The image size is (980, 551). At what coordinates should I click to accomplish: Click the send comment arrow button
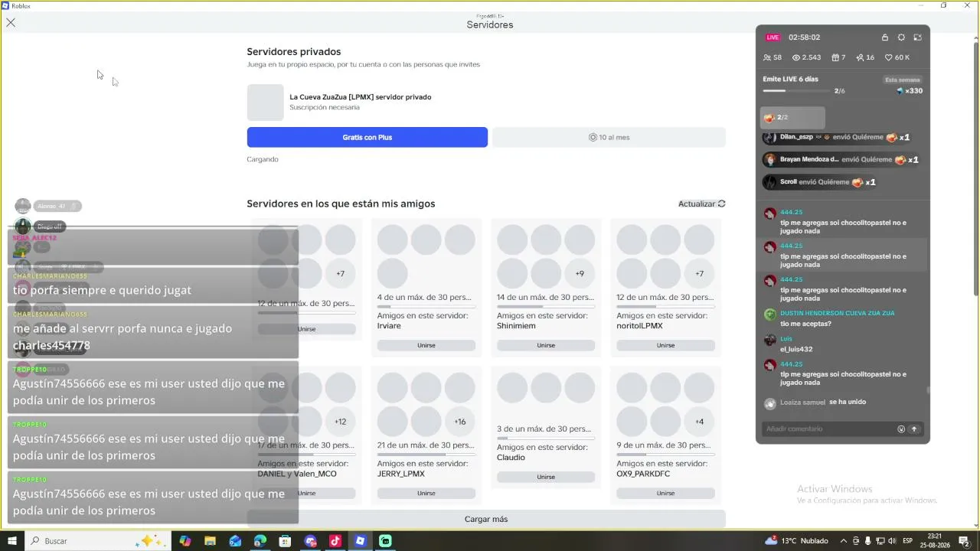[x=914, y=429]
